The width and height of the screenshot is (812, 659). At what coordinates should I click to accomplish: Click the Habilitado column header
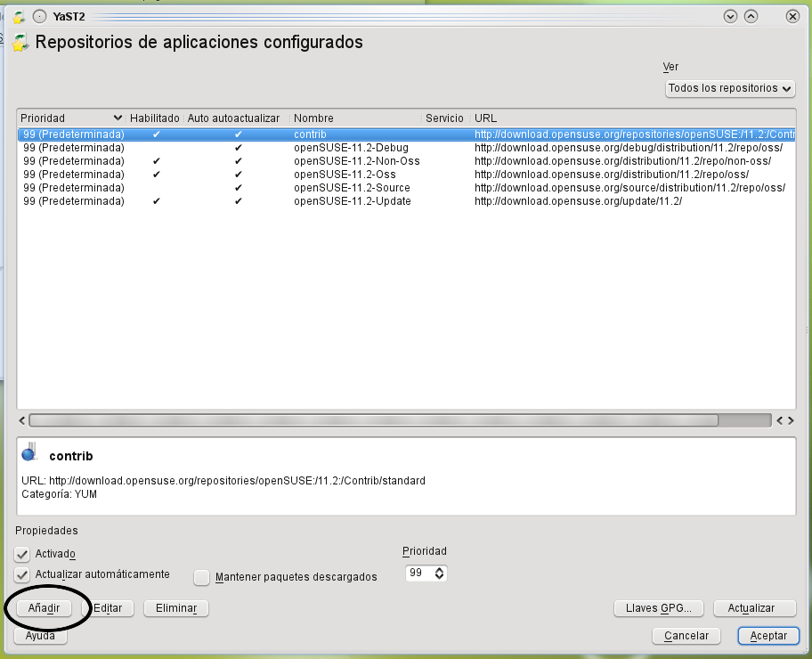[154, 118]
